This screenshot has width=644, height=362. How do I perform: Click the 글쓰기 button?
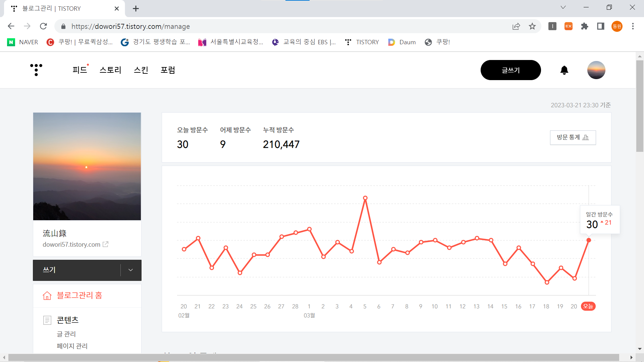[x=511, y=70]
